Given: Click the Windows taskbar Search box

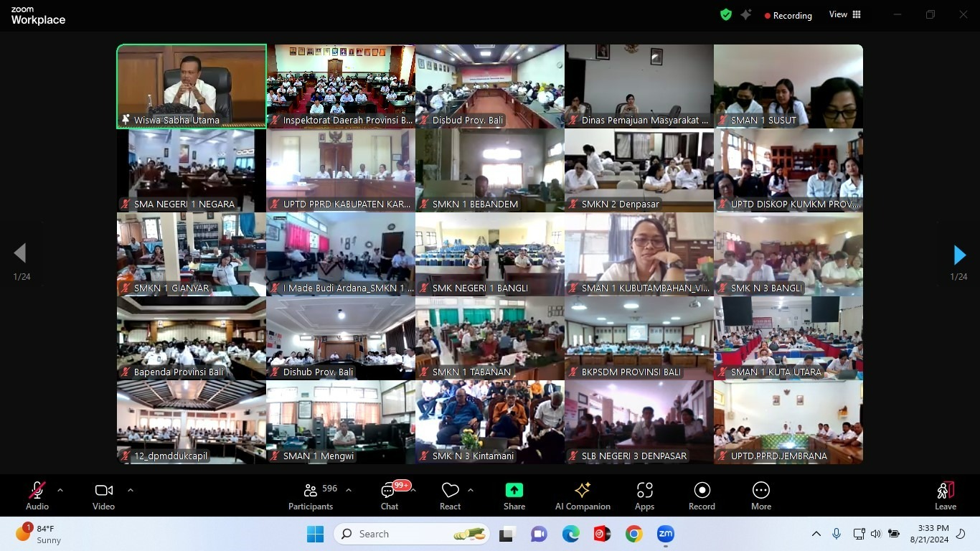Looking at the screenshot, I should [412, 534].
